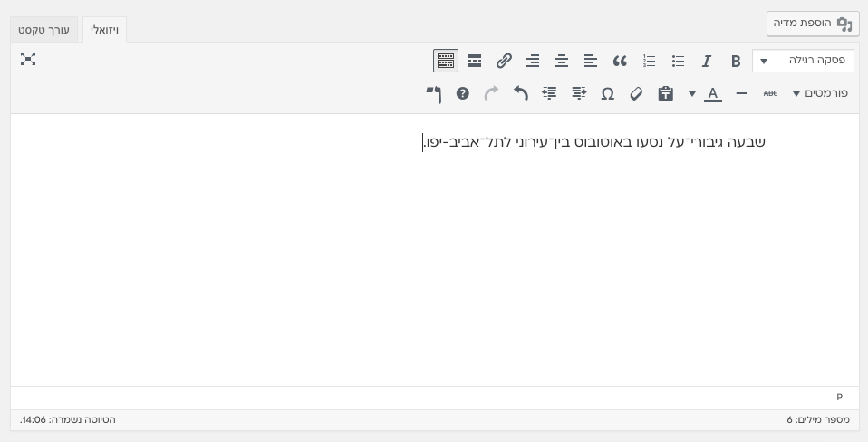Viewport: 868px width, 442px height.
Task: Insert horizontal line
Action: 742,93
